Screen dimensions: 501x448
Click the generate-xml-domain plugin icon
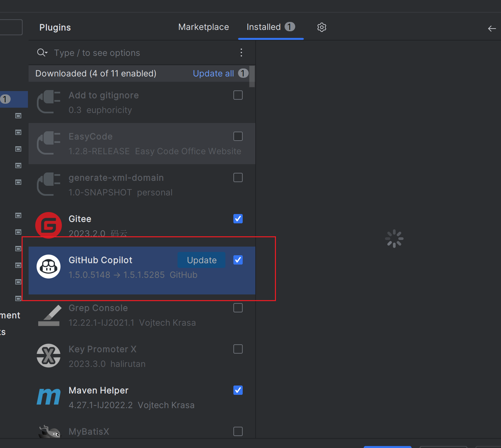49,184
